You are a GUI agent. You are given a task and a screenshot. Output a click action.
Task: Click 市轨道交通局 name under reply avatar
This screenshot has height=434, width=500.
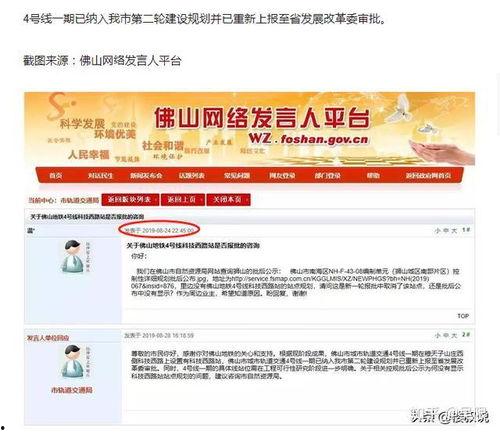coord(72,390)
